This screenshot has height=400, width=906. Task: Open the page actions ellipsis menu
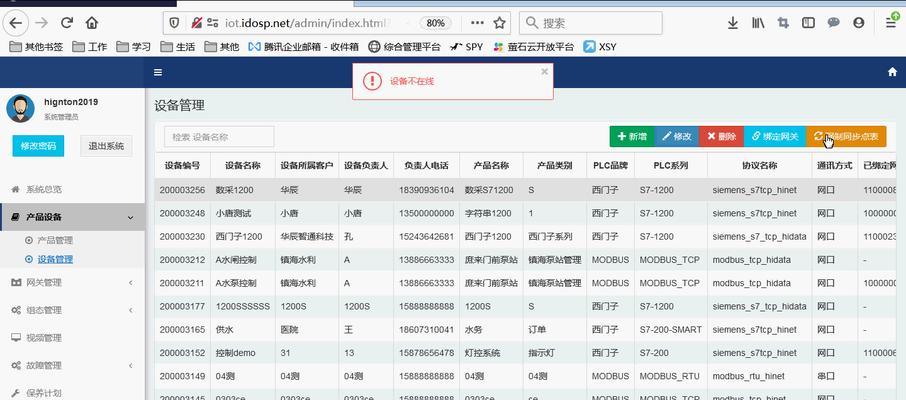tap(477, 23)
